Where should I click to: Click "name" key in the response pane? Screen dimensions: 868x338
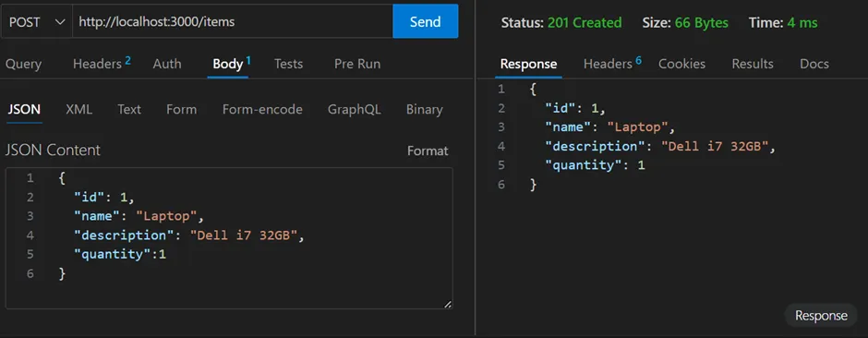pyautogui.click(x=569, y=127)
